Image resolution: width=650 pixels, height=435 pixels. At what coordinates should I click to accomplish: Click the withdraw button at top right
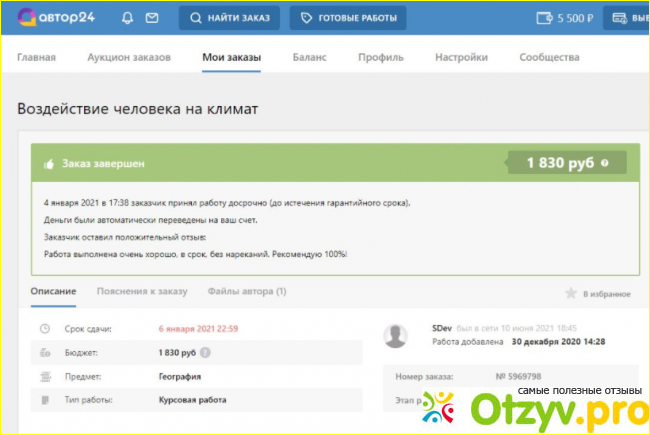(x=630, y=18)
